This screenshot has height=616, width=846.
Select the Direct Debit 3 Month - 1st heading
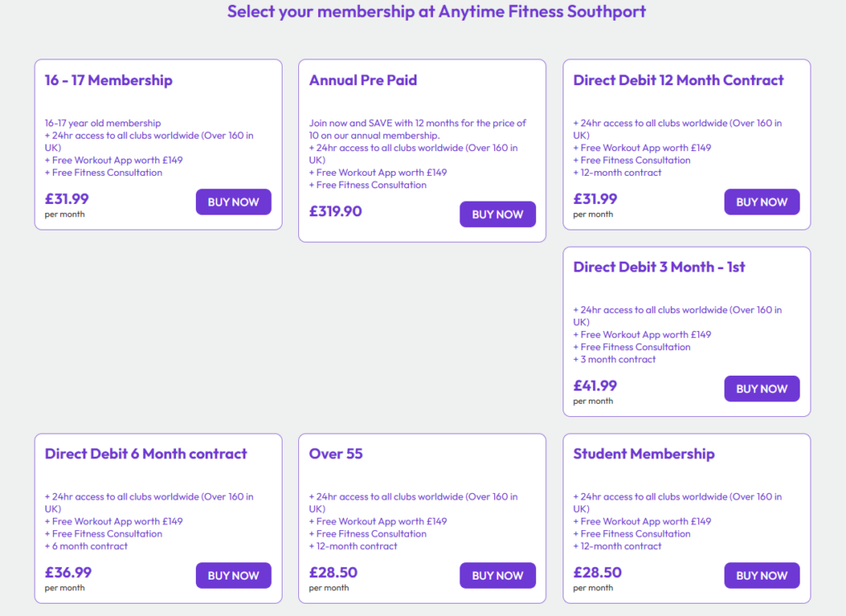click(658, 267)
